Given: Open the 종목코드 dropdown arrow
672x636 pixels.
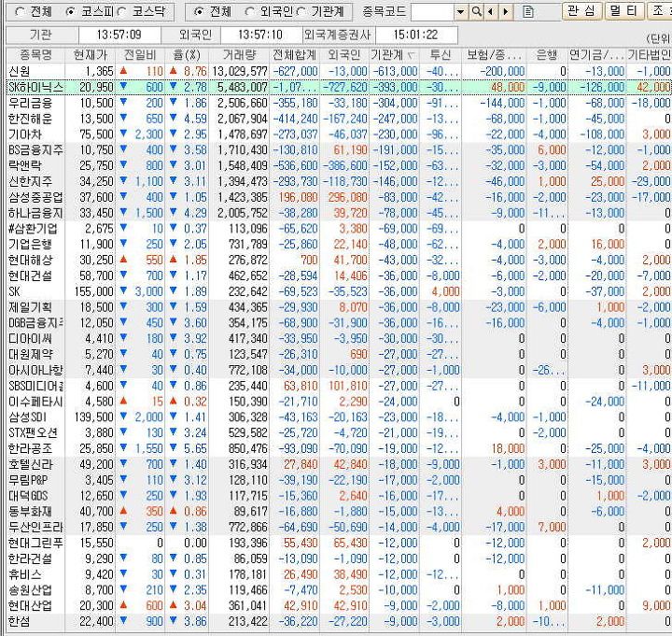Looking at the screenshot, I should point(460,11).
